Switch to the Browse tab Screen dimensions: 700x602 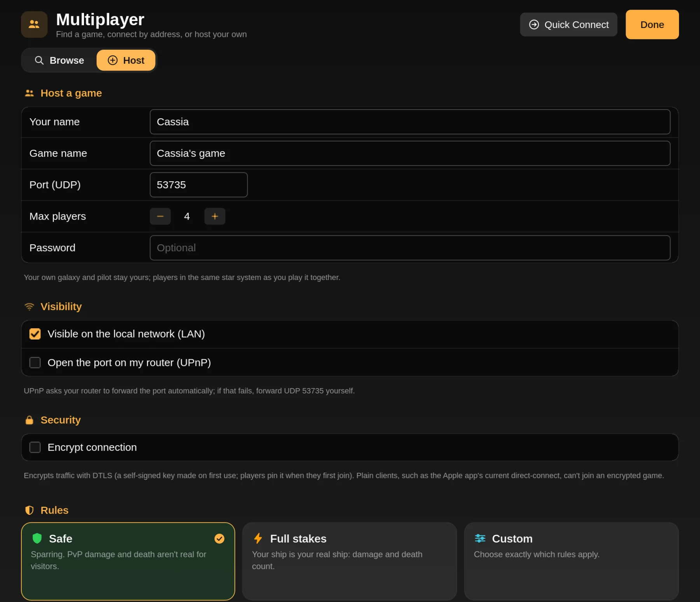pos(59,60)
